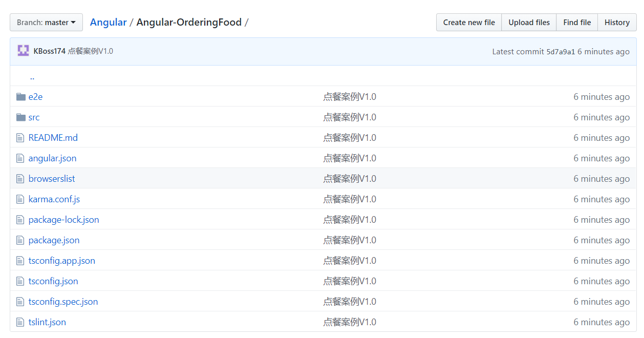Click the Create new file button

click(469, 23)
